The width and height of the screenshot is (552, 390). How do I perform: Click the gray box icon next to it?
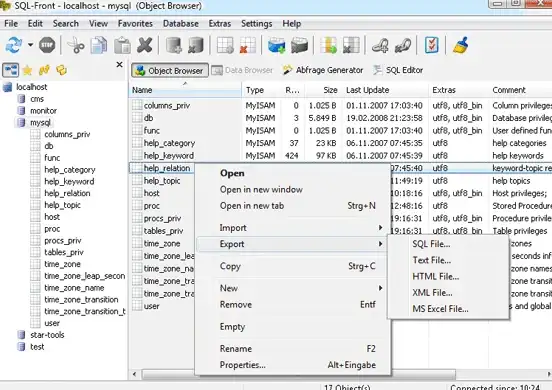coord(299,45)
